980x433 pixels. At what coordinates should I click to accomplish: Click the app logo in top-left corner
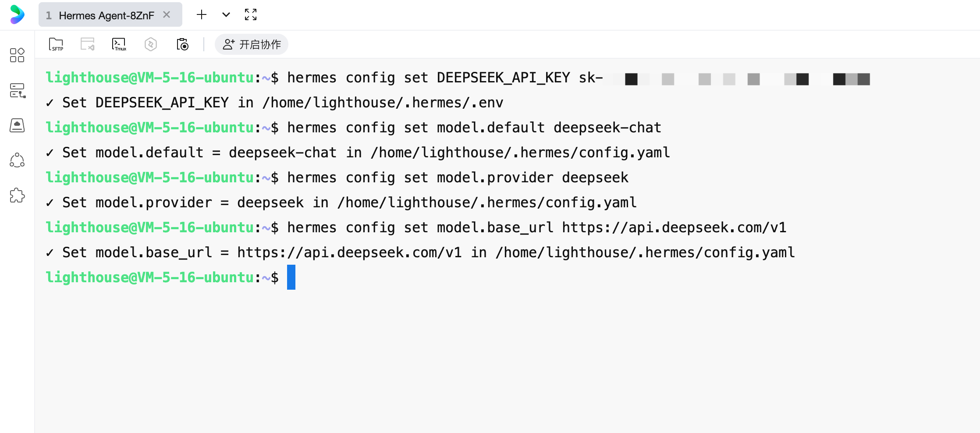click(x=17, y=14)
